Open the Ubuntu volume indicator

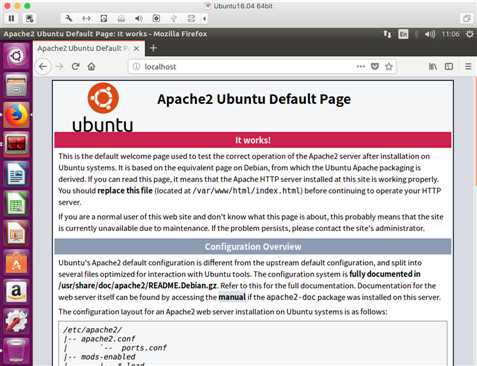pos(430,34)
